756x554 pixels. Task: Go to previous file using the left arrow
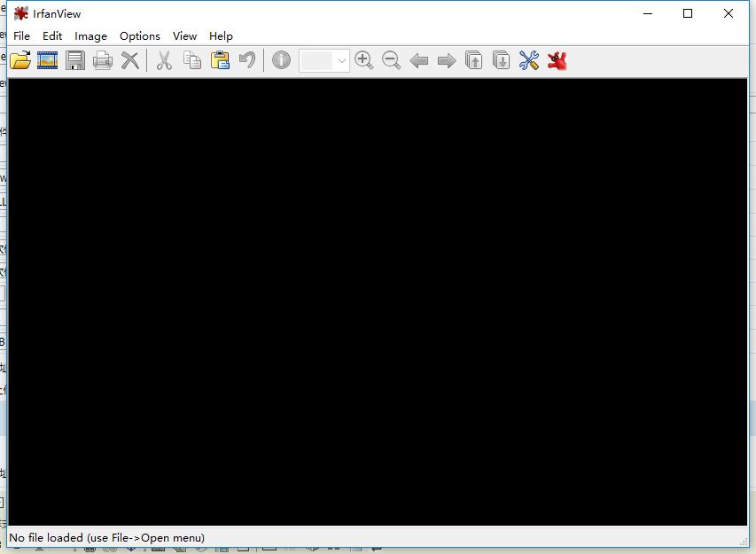(418, 60)
